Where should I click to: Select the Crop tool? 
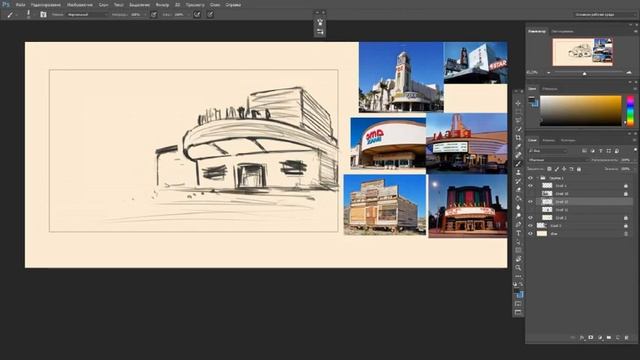click(x=518, y=138)
